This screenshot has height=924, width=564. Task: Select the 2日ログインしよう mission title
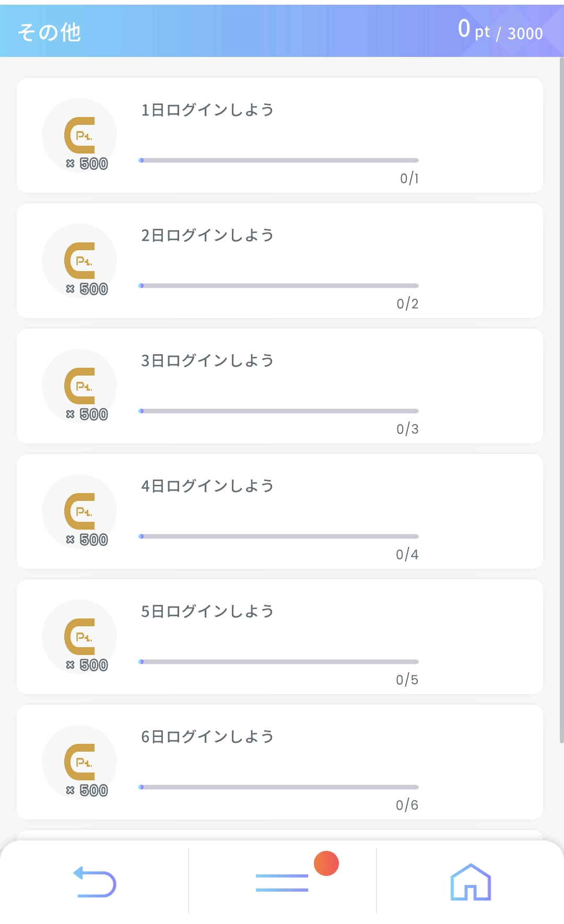coord(207,236)
